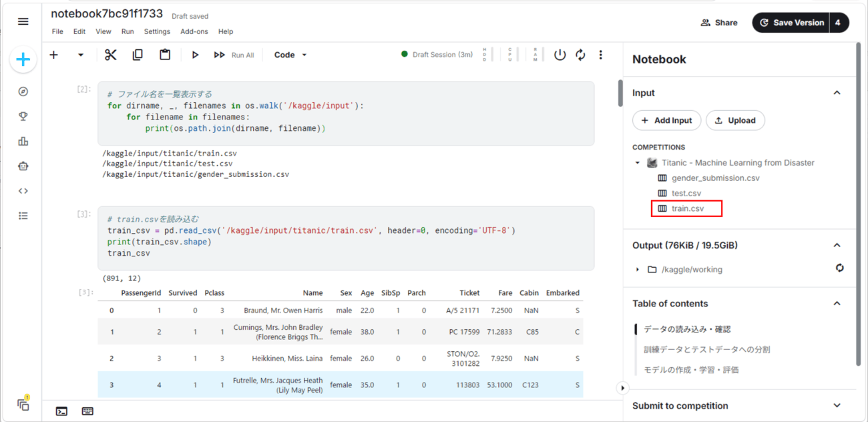Click the Save Version button
Image resolution: width=868 pixels, height=422 pixels.
pos(791,23)
